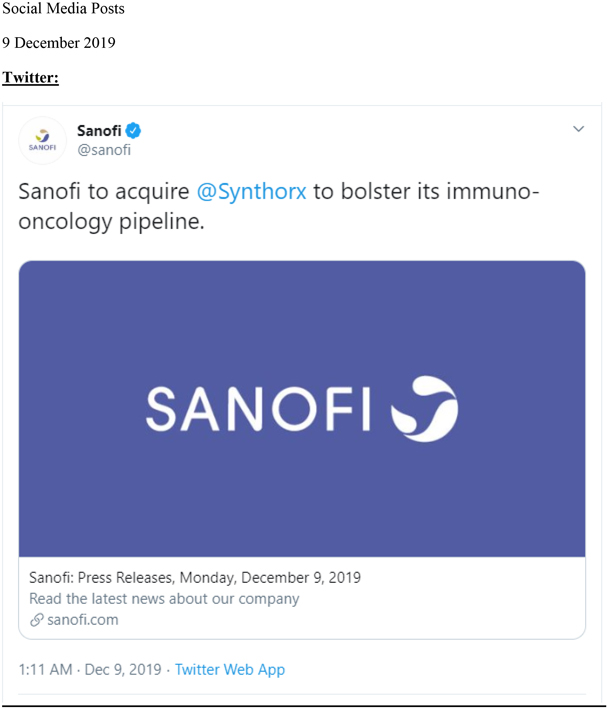Open the tweet options chevron menu
Viewport: 608px width, 709px height.
point(578,129)
